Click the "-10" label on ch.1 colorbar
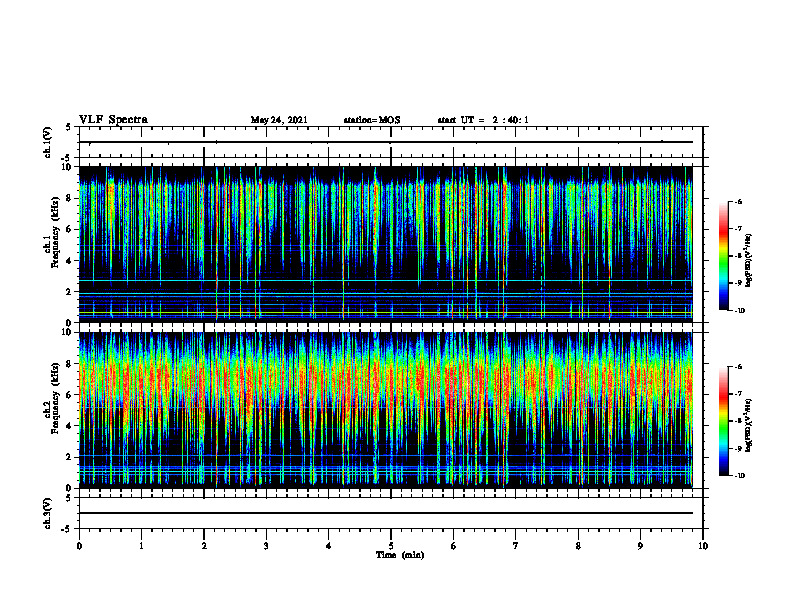Image resolution: width=792 pixels, height=612 pixels. point(739,310)
